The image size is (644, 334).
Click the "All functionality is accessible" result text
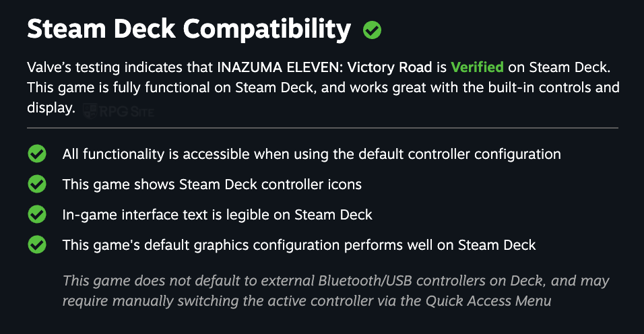[x=311, y=154]
